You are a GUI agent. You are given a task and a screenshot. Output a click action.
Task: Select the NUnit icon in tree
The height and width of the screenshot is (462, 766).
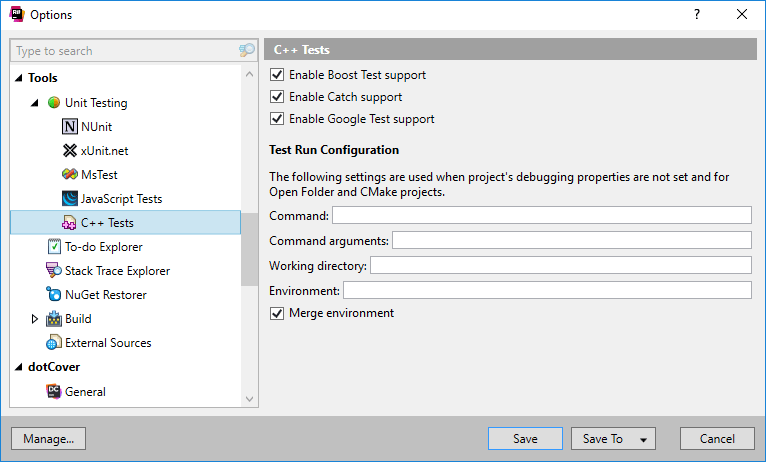pyautogui.click(x=69, y=126)
